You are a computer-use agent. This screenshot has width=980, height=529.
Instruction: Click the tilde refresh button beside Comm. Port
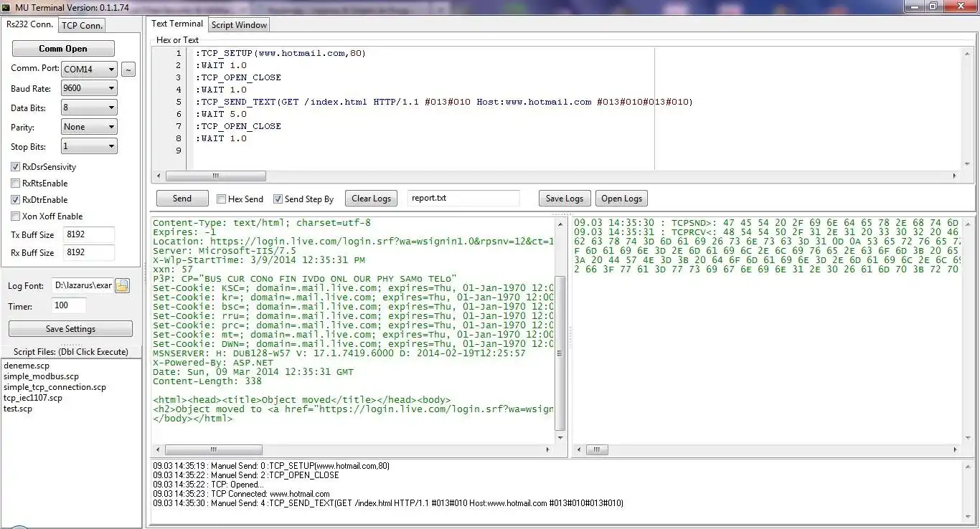pyautogui.click(x=128, y=70)
